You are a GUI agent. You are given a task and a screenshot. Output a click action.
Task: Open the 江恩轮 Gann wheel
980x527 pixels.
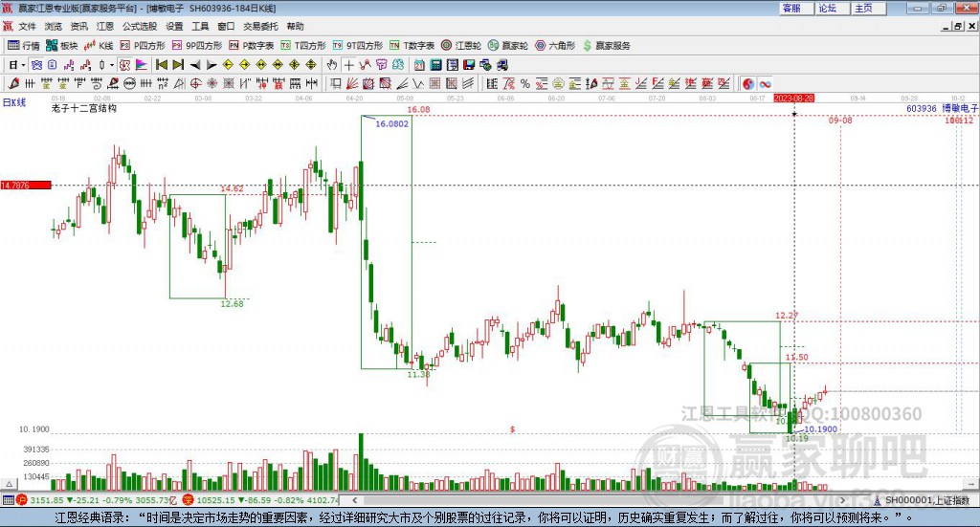(x=461, y=46)
